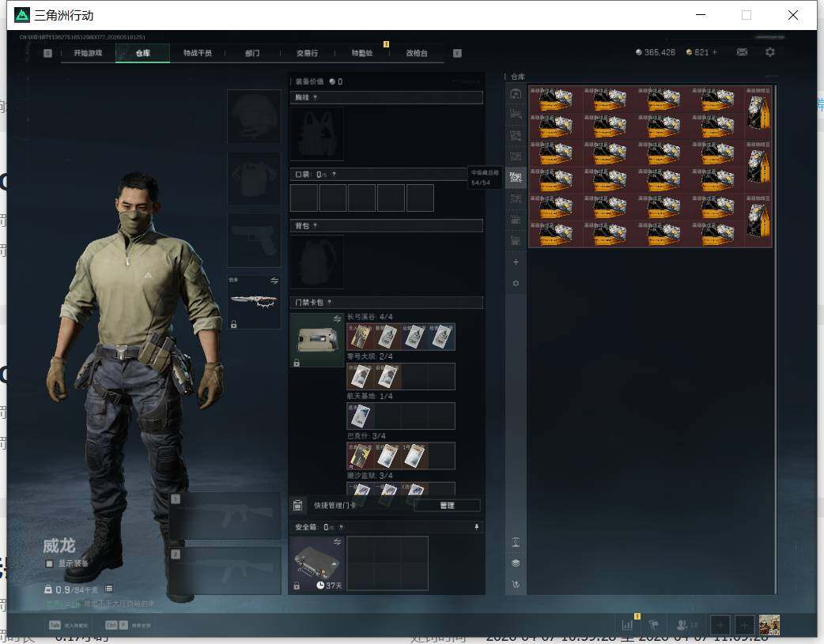Image resolution: width=824 pixels, height=644 pixels.
Task: Select the first coffee item in warehouse
Action: (x=555, y=100)
